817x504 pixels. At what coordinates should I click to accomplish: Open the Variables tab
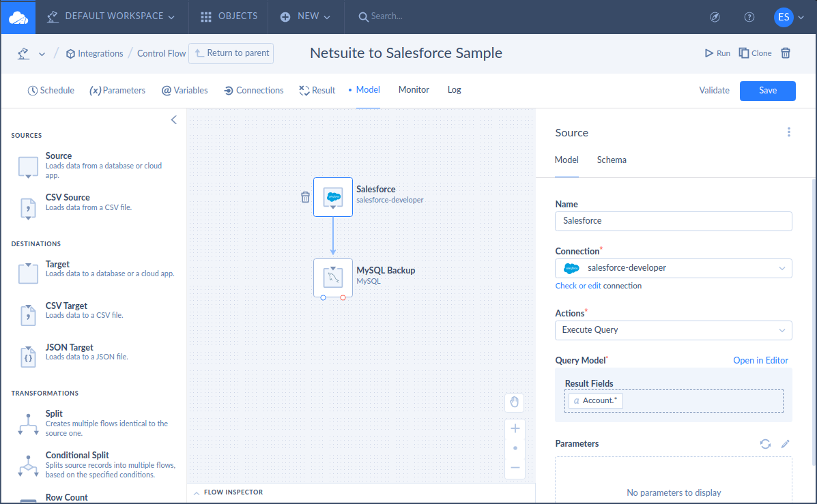184,91
